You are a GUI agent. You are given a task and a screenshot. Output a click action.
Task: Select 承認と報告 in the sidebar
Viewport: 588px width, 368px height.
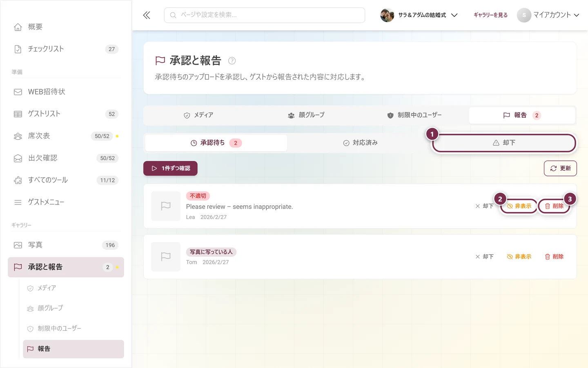click(x=66, y=267)
